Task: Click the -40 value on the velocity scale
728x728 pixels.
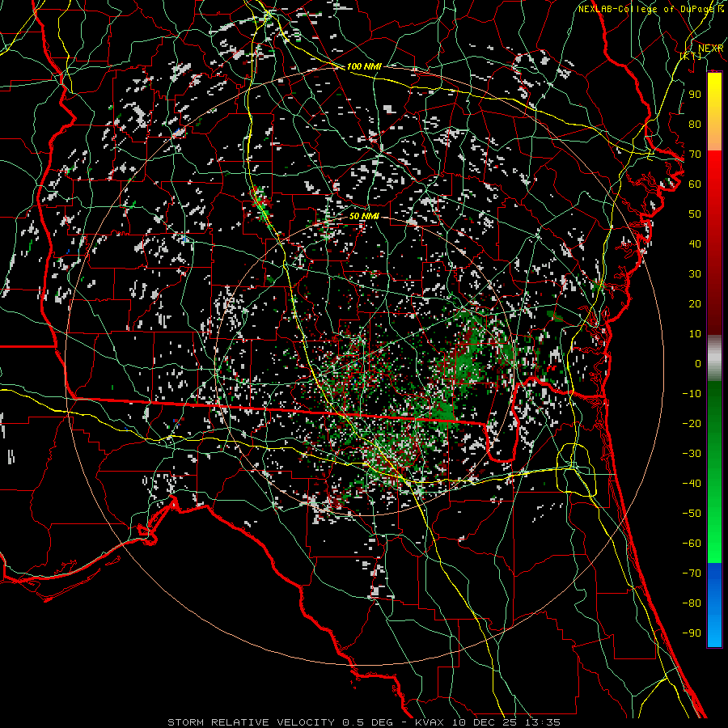Action: coord(692,484)
